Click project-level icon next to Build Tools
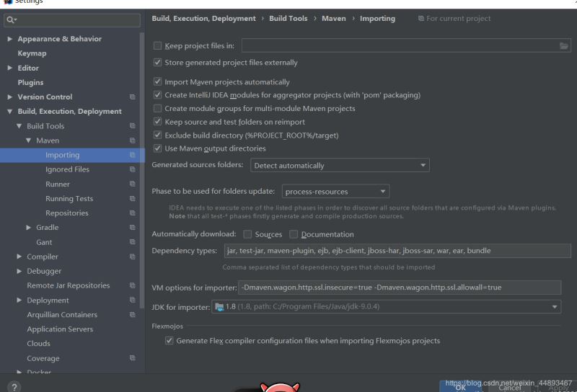The width and height of the screenshot is (577, 392). pyautogui.click(x=133, y=126)
